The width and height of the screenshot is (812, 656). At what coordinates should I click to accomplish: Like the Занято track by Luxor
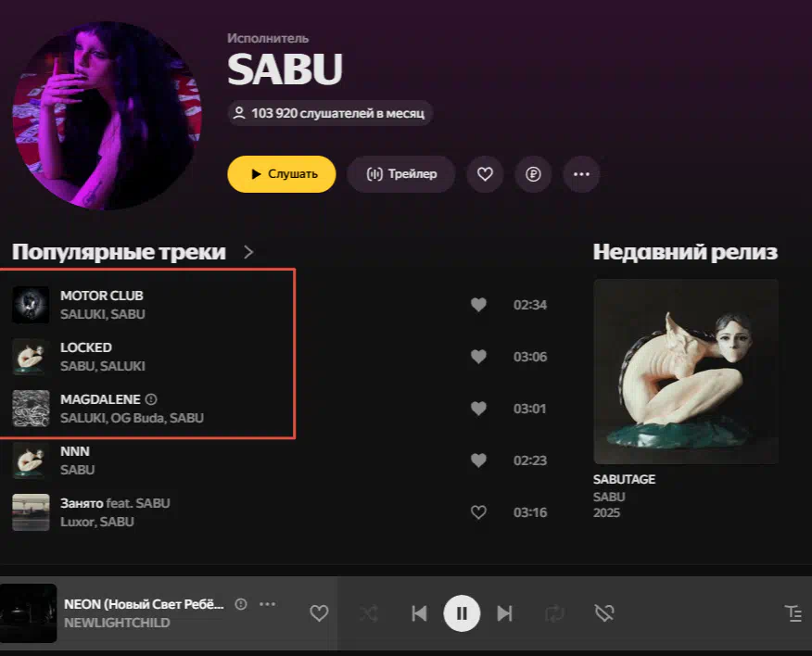click(478, 512)
